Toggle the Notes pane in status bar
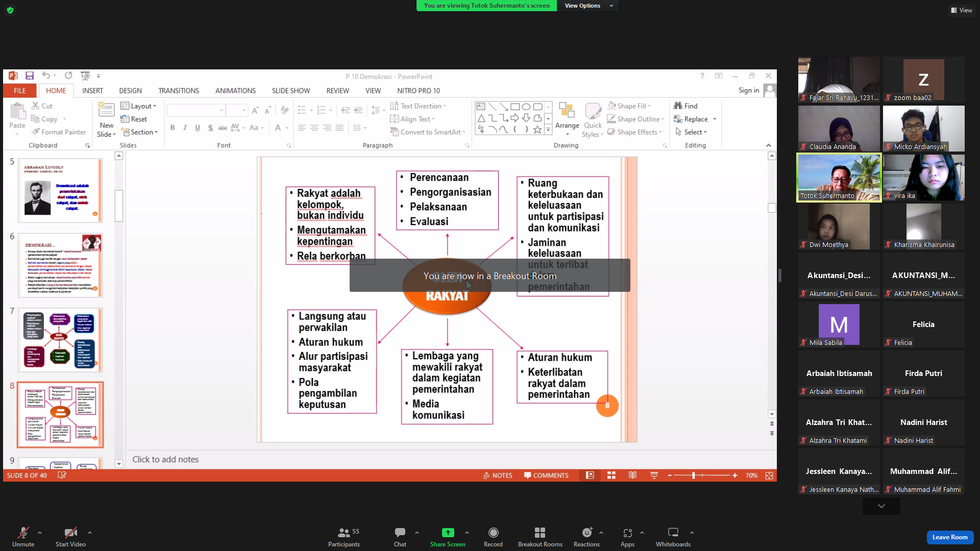Screen dimensions: 980x551 [498, 475]
